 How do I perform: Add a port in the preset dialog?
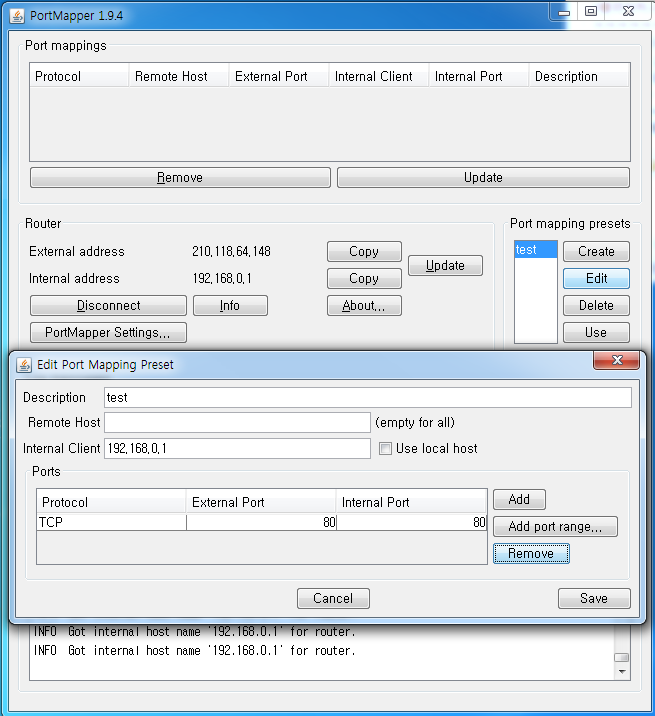point(519,499)
